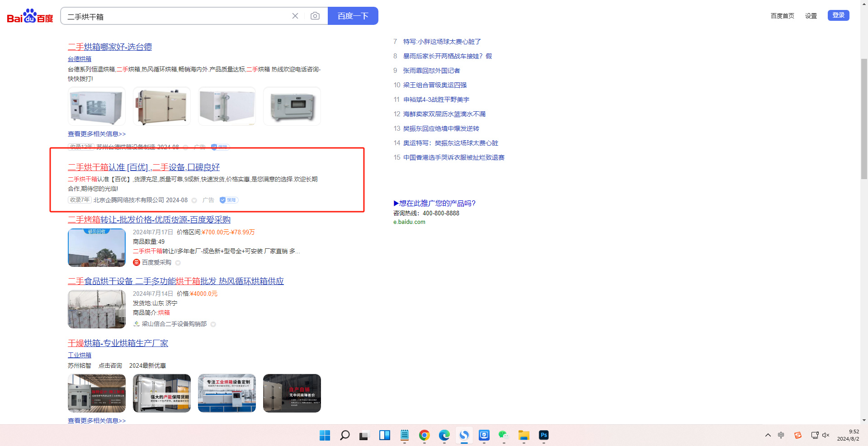Open the 台德 two-door tan oven thumbnail
Screen dimensions: 868x446
(162, 106)
